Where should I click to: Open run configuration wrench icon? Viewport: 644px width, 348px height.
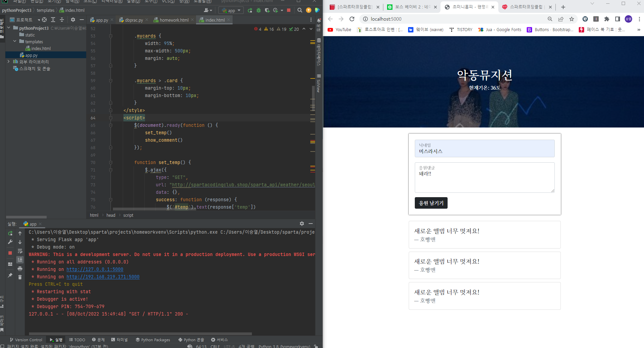tap(10, 242)
